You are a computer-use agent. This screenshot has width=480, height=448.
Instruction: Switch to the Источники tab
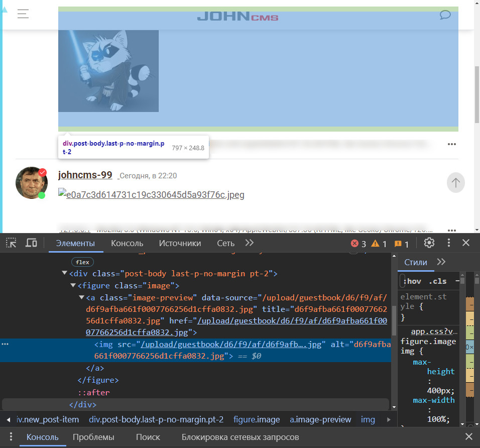[180, 244]
